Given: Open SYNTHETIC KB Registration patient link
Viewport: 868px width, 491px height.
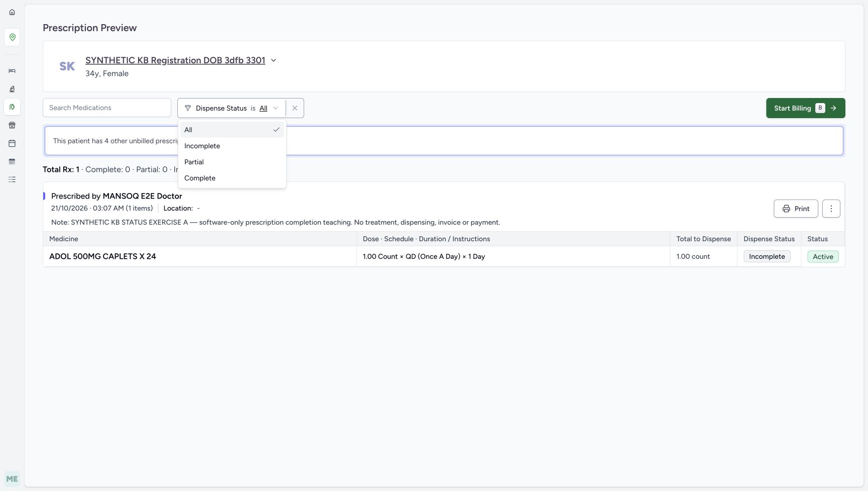Looking at the screenshot, I should [175, 60].
